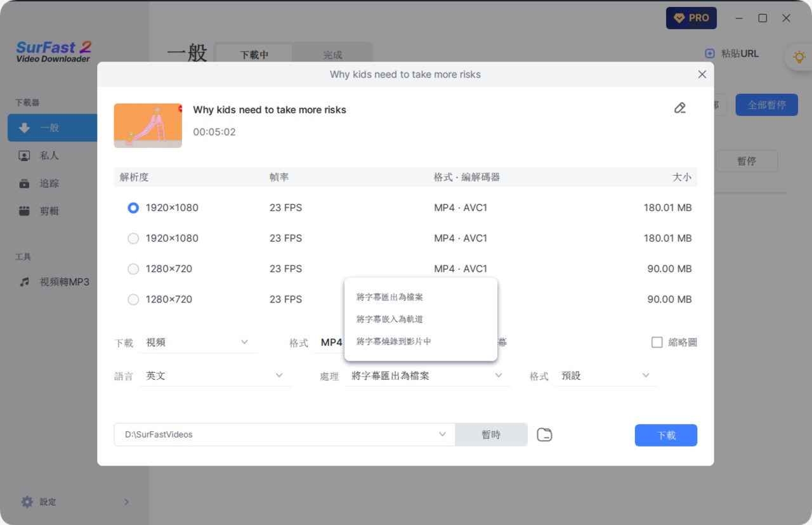The width and height of the screenshot is (812, 525).
Task: Click the lightbulb tips icon
Action: [x=797, y=57]
